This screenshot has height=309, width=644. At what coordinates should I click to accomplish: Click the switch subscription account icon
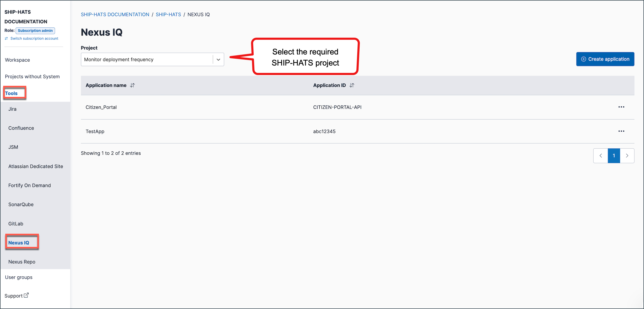pos(6,38)
